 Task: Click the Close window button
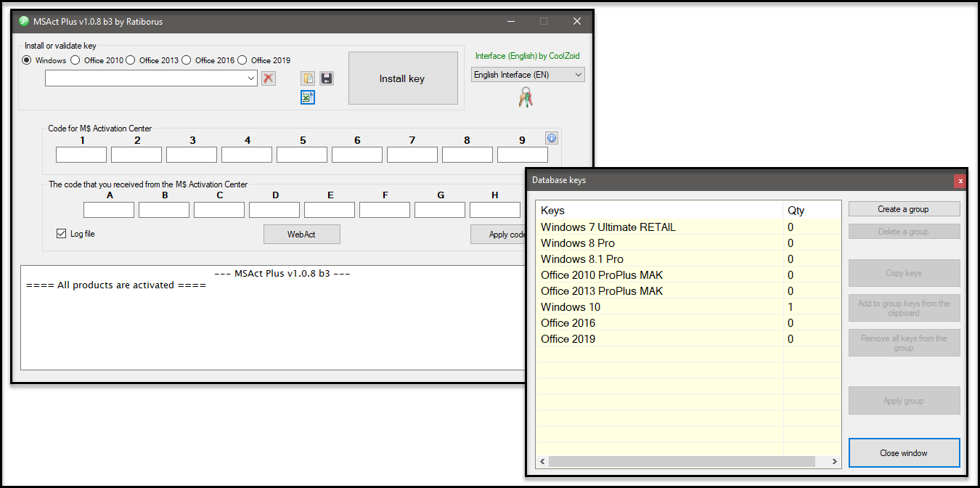905,453
